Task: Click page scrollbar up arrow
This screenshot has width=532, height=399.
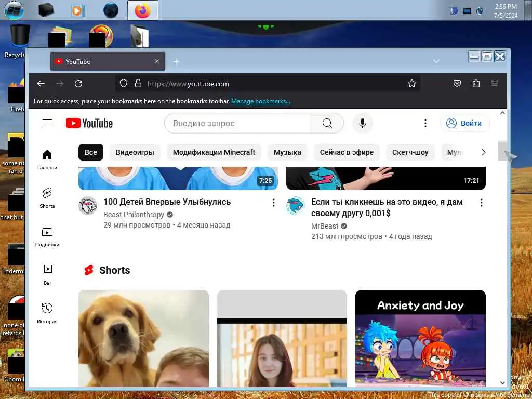Action: click(x=502, y=113)
